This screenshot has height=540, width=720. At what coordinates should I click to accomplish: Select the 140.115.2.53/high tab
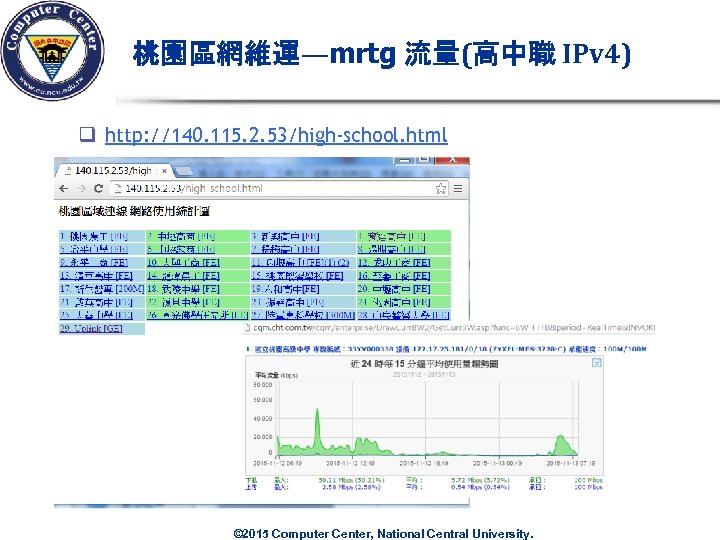click(112, 171)
